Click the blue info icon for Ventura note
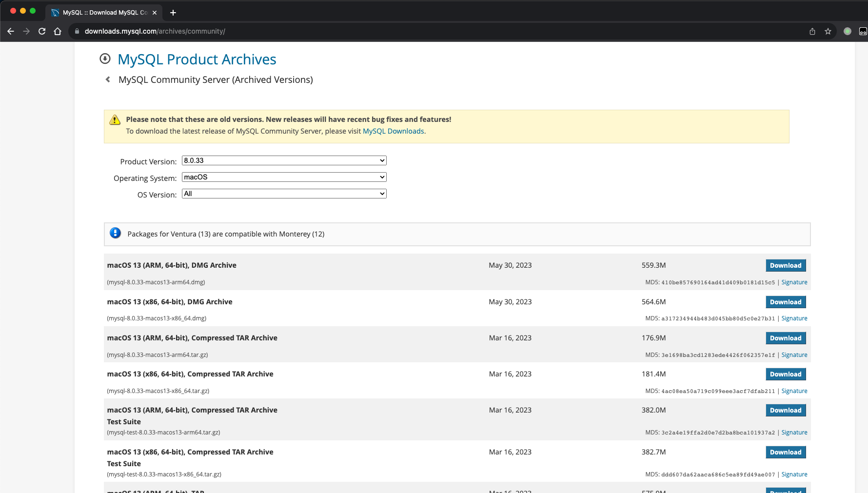Viewport: 868px width, 493px height. pyautogui.click(x=116, y=233)
